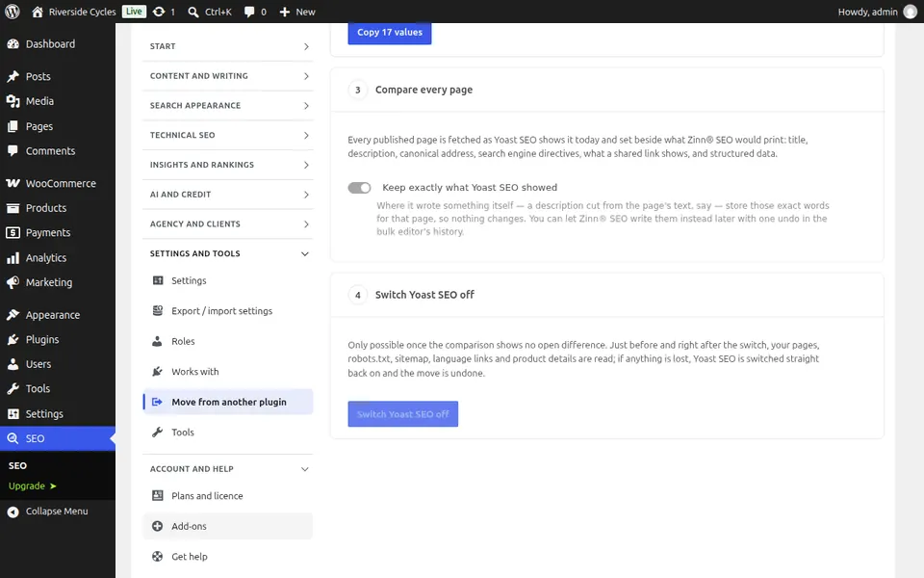Click the Copy 17 values button
Screen dimensions: 924x578
(390, 33)
